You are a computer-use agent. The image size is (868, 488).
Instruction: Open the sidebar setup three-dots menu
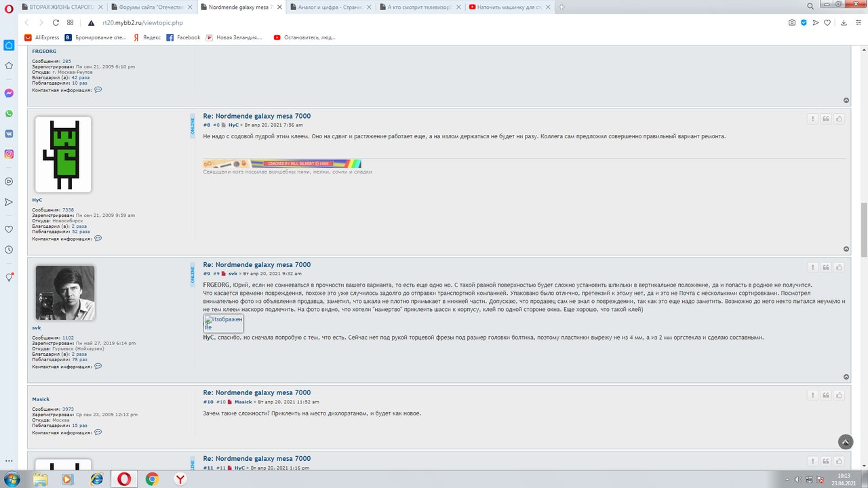point(9,461)
